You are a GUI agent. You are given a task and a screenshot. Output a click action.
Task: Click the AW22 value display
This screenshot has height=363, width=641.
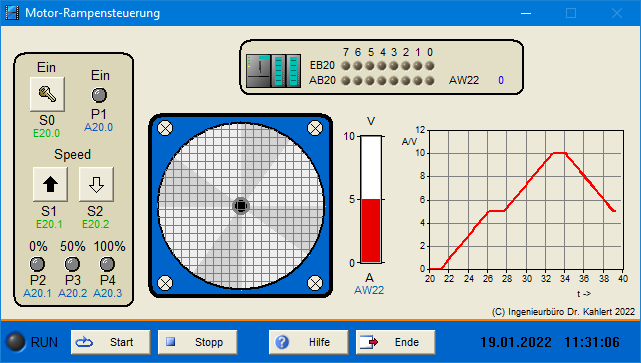point(501,81)
